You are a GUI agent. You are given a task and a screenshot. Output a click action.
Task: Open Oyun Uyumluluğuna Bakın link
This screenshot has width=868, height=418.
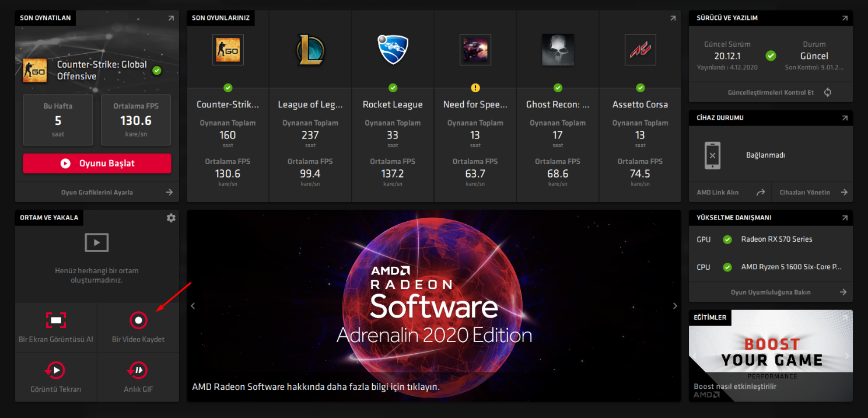[x=771, y=292]
